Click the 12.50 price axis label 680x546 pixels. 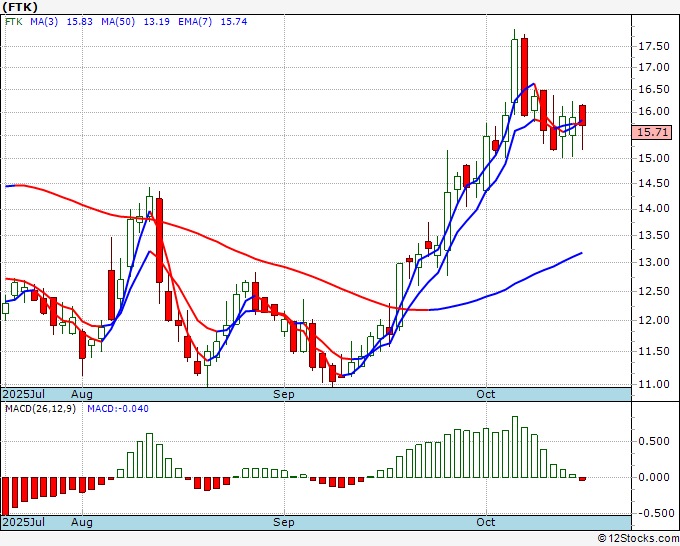pyautogui.click(x=654, y=291)
